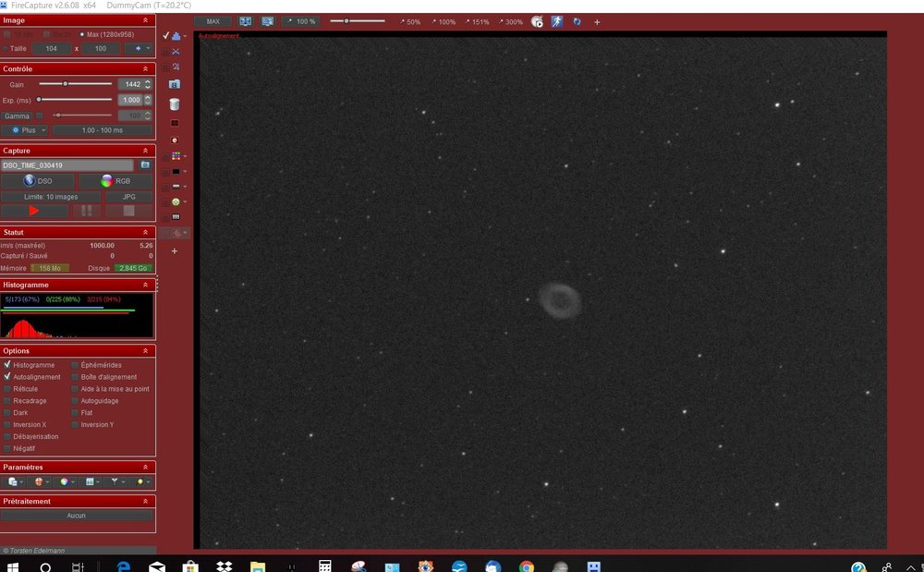Click the MAX button in top toolbar
Viewport: 924px width, 572px height.
213,21
